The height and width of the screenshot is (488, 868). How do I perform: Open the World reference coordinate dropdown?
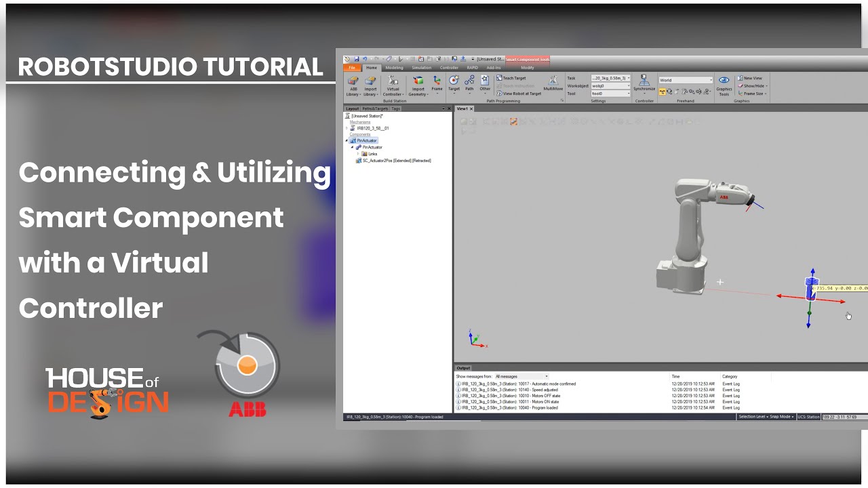[686, 80]
